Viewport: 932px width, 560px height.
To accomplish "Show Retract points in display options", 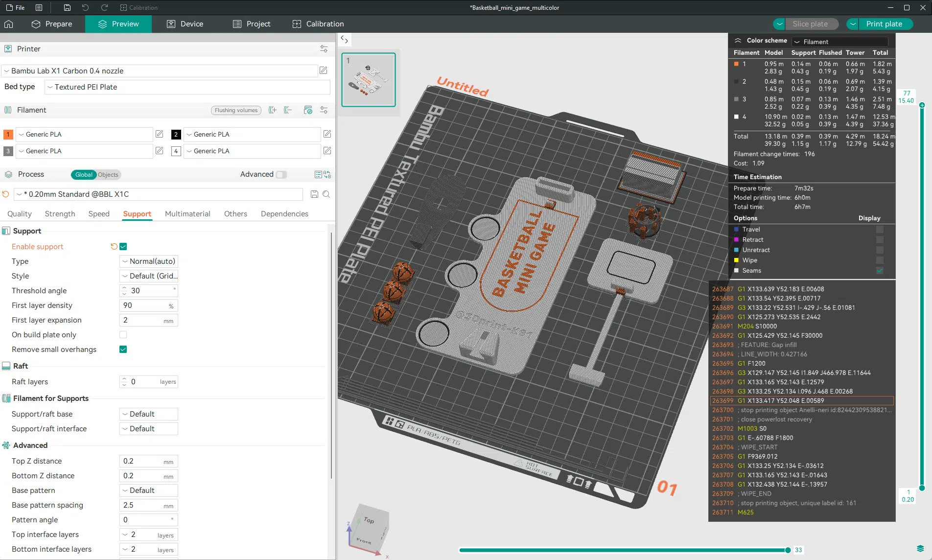I will [x=880, y=240].
